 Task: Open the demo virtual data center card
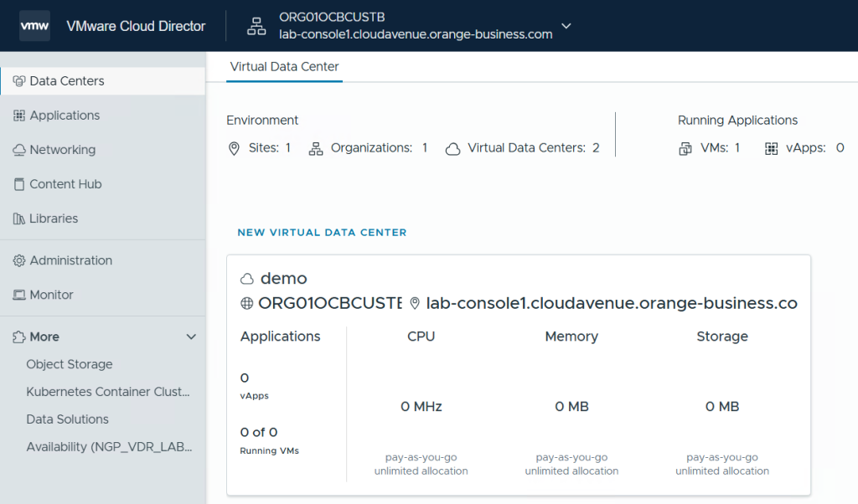pyautogui.click(x=284, y=279)
